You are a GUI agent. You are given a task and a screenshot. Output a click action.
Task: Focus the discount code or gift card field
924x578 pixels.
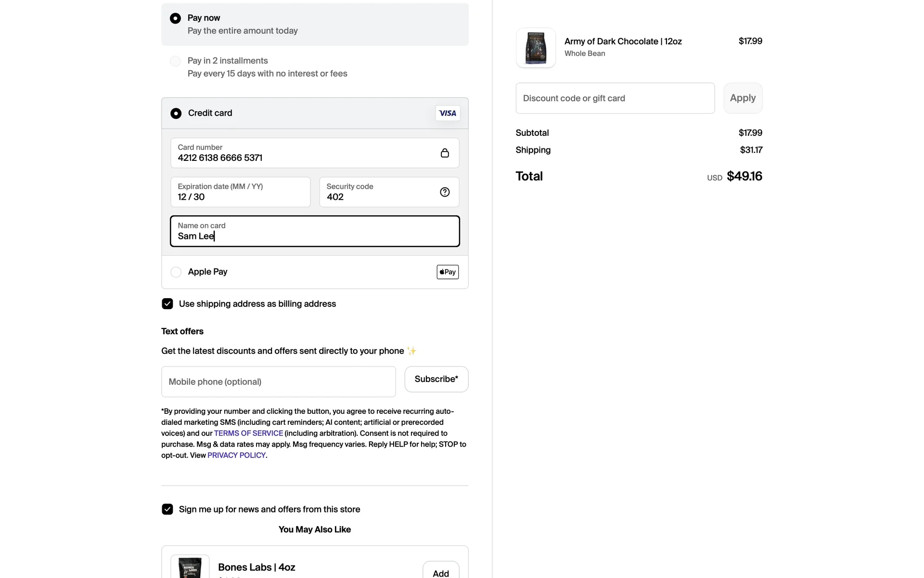point(615,98)
